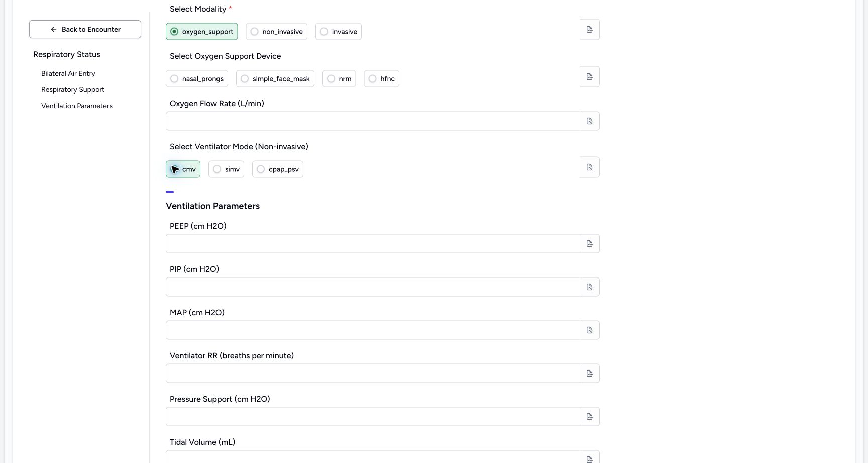Image resolution: width=868 pixels, height=463 pixels.
Task: Click the note icon beside Select Modality
Action: coord(590,30)
